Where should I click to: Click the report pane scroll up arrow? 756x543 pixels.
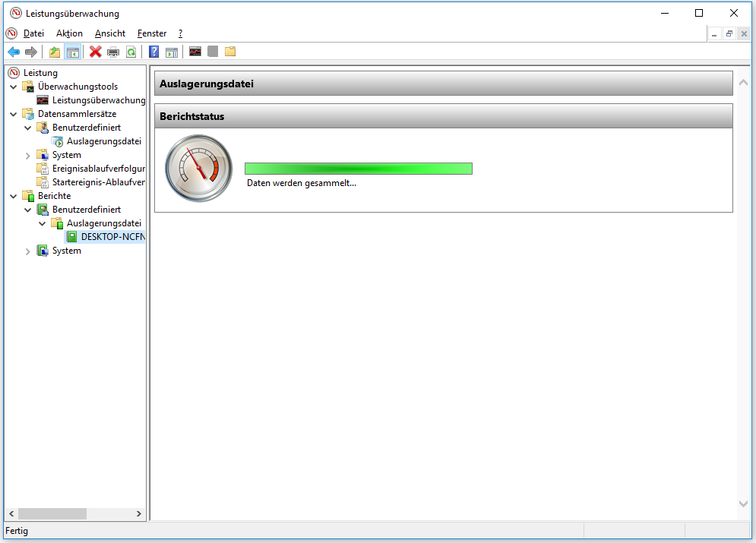(744, 82)
